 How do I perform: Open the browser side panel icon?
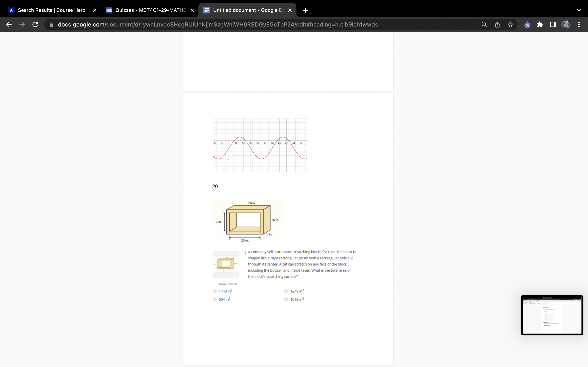coord(552,24)
